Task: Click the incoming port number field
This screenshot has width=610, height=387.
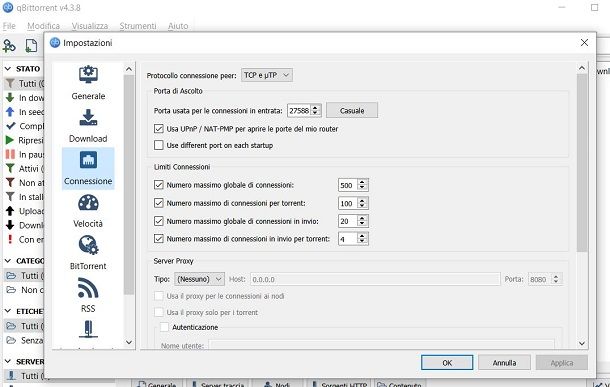Action: click(299, 110)
